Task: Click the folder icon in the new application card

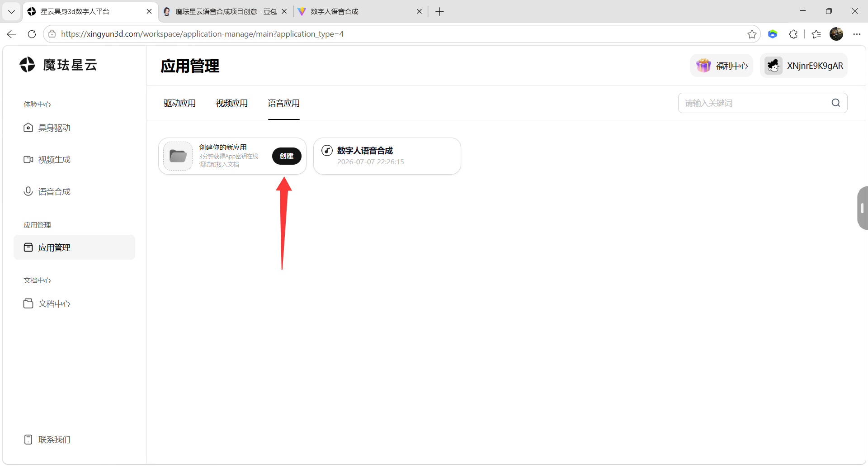Action: coord(178,156)
